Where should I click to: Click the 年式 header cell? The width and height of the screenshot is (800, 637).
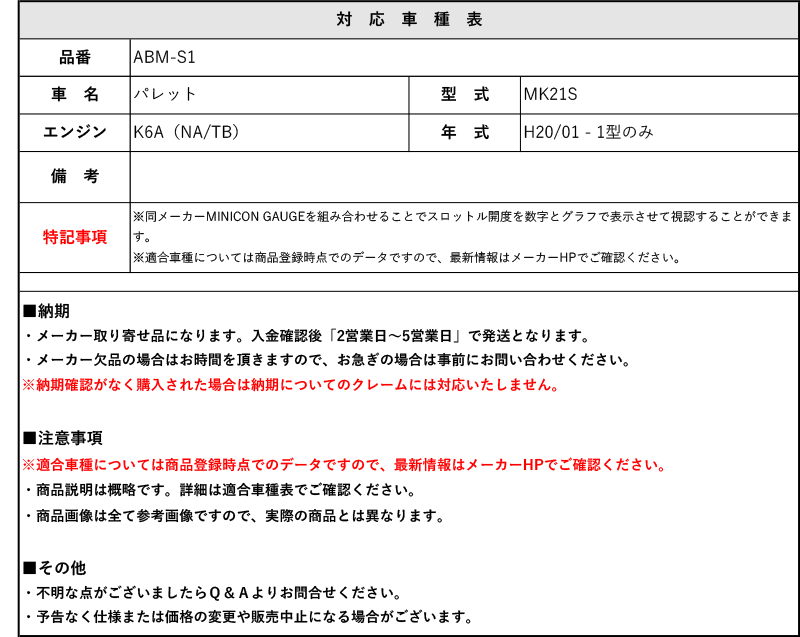(x=465, y=132)
